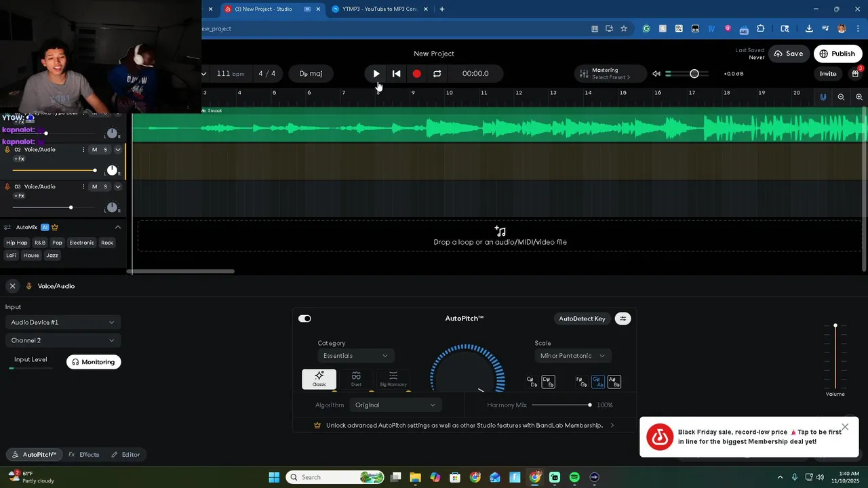The width and height of the screenshot is (868, 488).
Task: Toggle input Monitoring
Action: pyautogui.click(x=94, y=362)
